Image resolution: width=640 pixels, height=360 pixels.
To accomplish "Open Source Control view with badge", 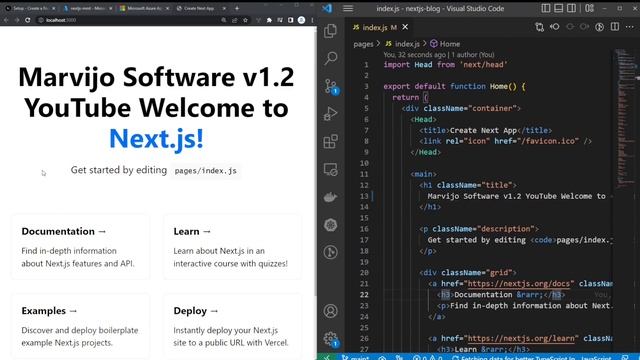I will 331,86.
